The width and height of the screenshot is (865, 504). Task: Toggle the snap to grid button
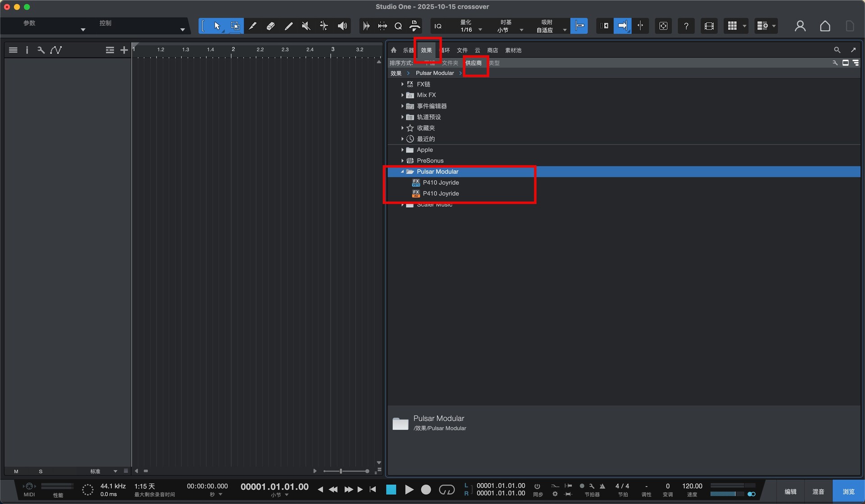[579, 26]
